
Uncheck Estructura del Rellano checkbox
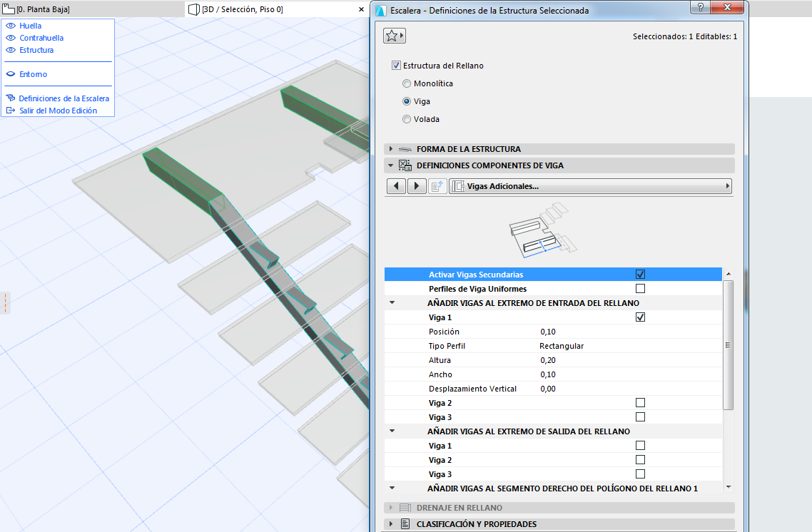tap(397, 66)
